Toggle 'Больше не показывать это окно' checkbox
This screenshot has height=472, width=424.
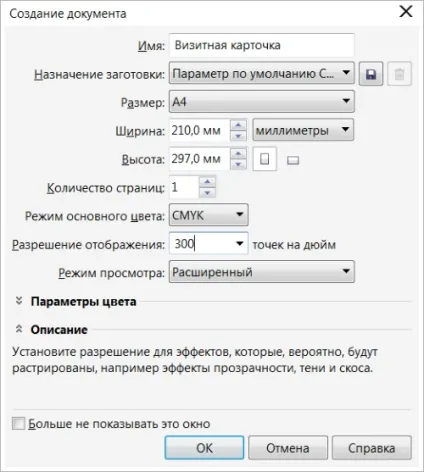18,424
